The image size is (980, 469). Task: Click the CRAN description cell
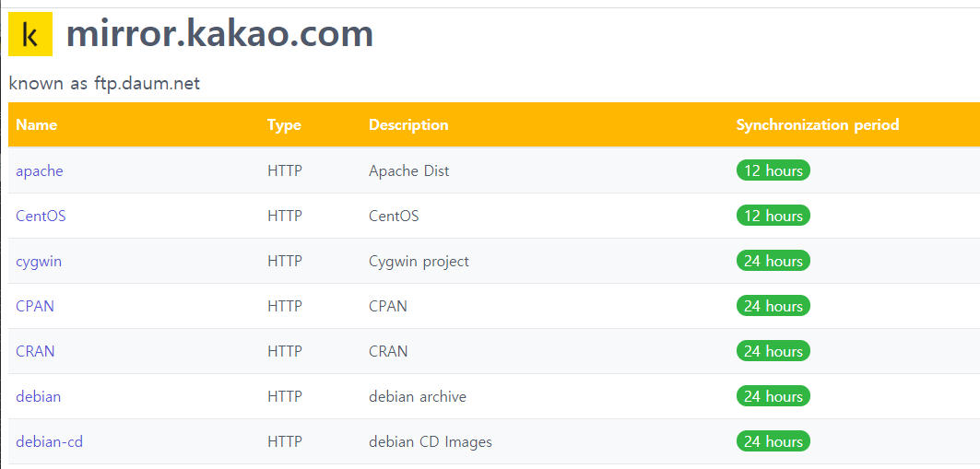[388, 351]
